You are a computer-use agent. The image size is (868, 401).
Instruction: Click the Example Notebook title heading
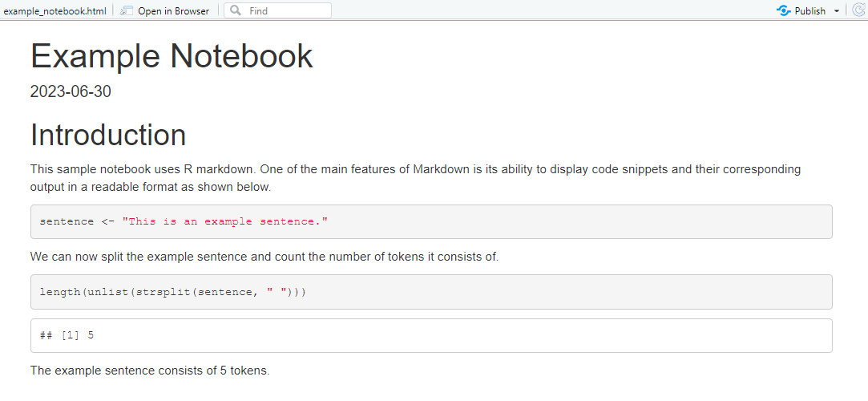coord(172,56)
